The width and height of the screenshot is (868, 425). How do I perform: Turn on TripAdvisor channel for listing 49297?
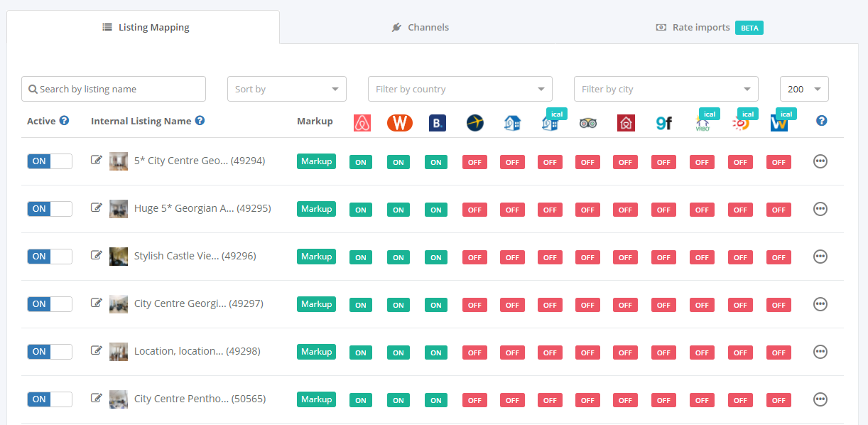coord(587,305)
